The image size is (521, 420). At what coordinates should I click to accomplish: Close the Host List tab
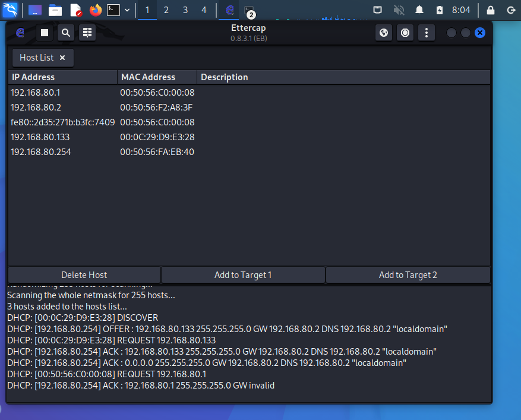pos(62,58)
